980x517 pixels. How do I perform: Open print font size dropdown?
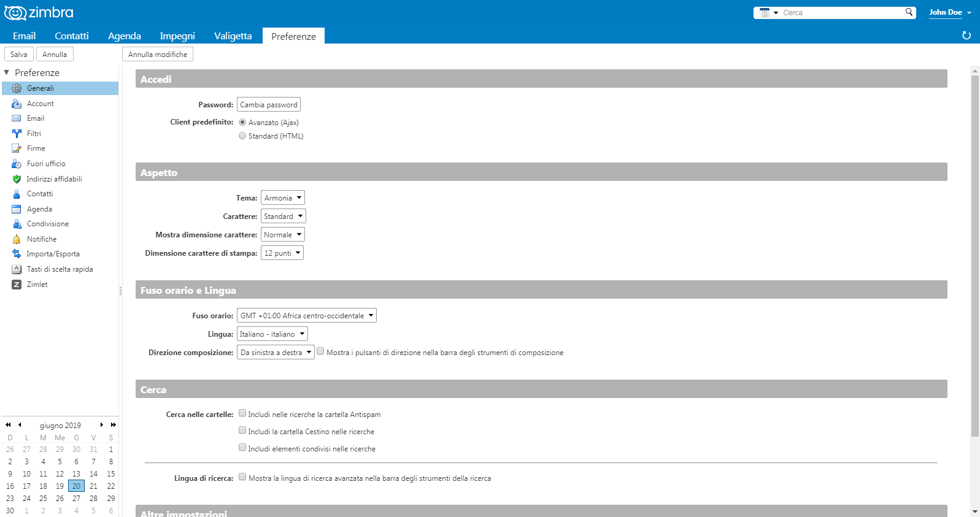(x=282, y=253)
